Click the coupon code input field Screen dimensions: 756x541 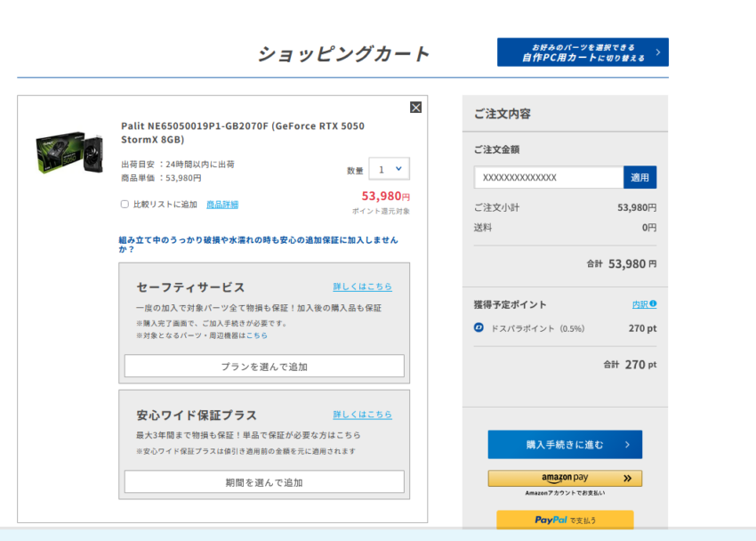pyautogui.click(x=549, y=177)
